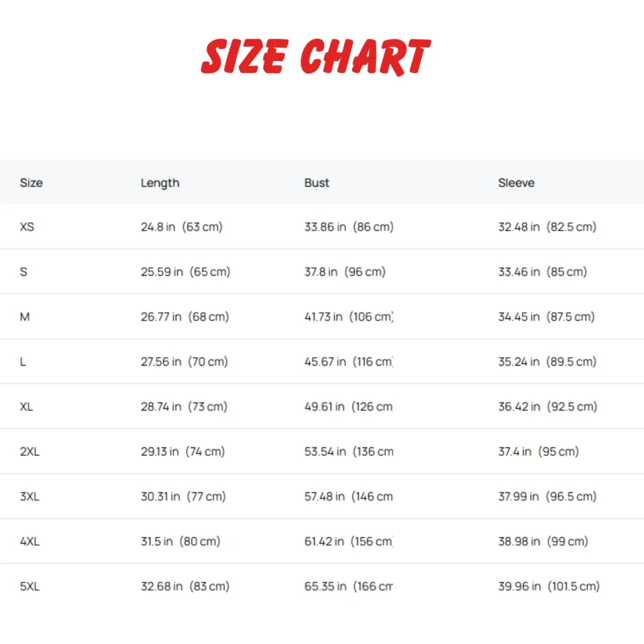Select the S size row label
This screenshot has height=644, width=644.
[23, 272]
